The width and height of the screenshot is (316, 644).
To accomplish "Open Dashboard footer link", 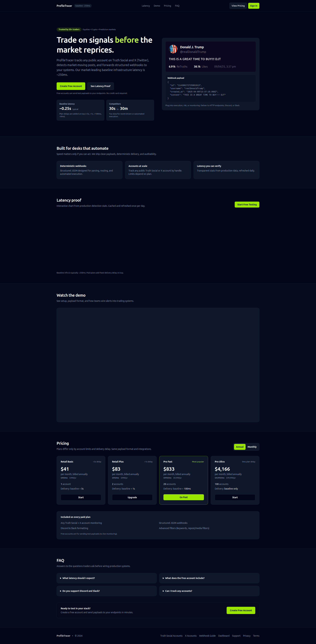I will coord(224,636).
